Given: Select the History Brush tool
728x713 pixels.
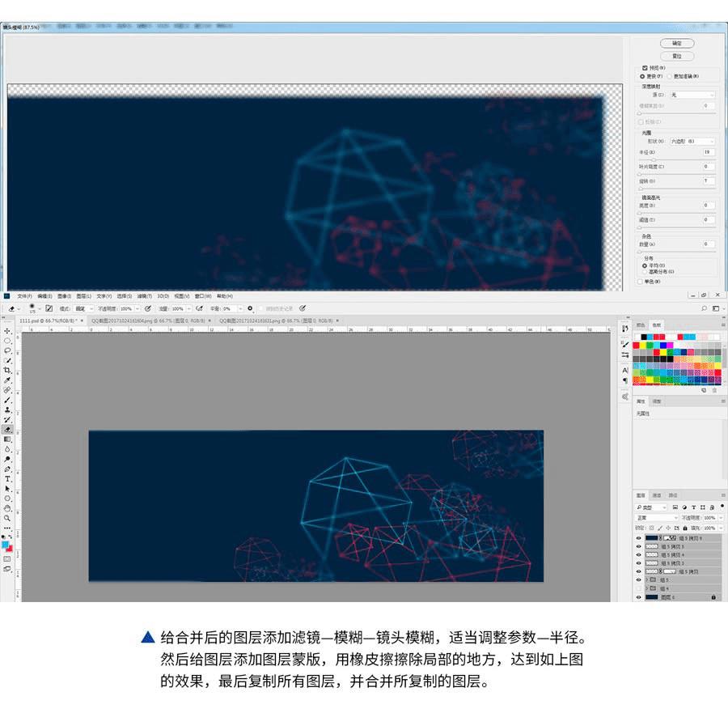Looking at the screenshot, I should 7,419.
